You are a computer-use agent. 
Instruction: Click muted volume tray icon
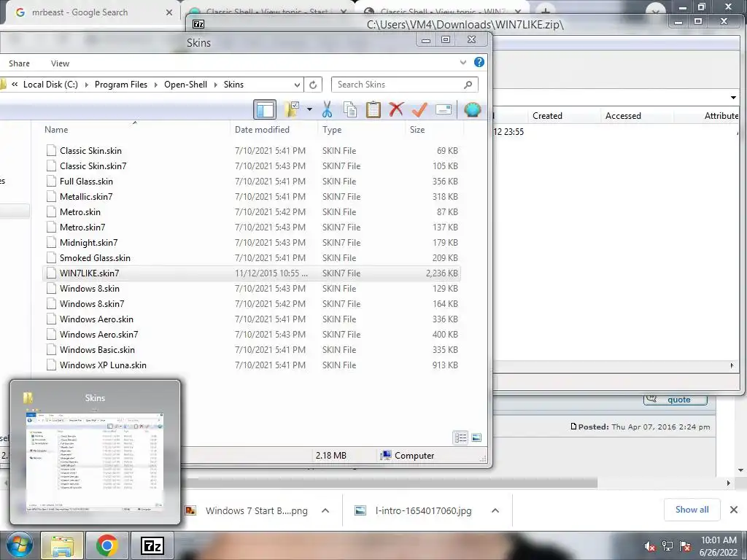tap(650, 546)
